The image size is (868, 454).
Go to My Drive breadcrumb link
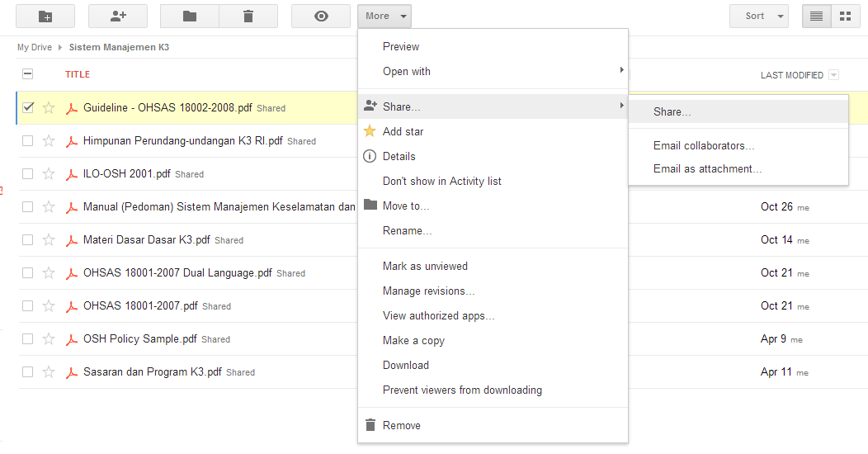[35, 48]
